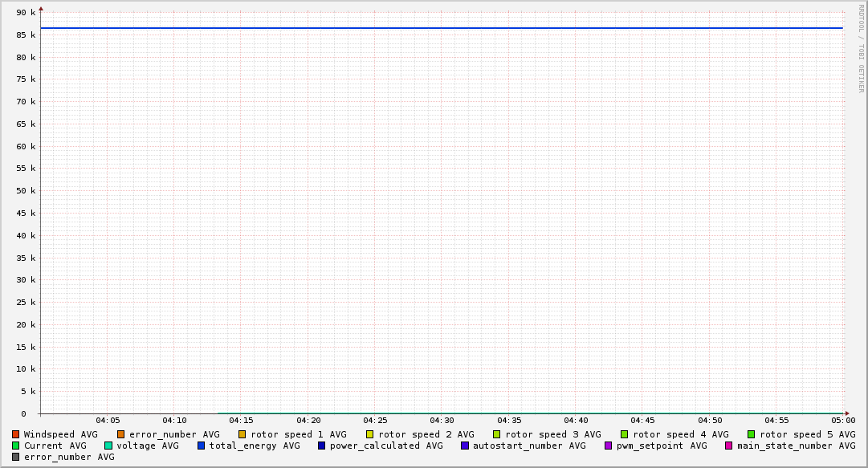Click the power_calculated AVG legend label
This screenshot has width=868, height=468.
point(385,446)
